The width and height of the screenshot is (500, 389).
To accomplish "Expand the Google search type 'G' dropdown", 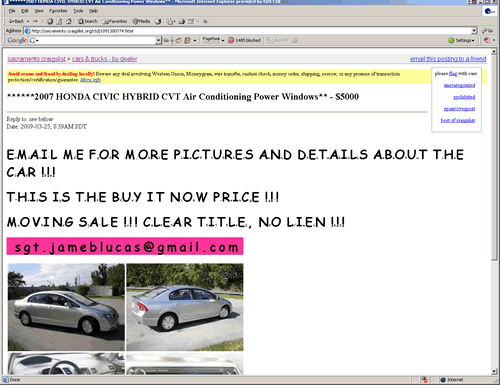I will 34,40.
